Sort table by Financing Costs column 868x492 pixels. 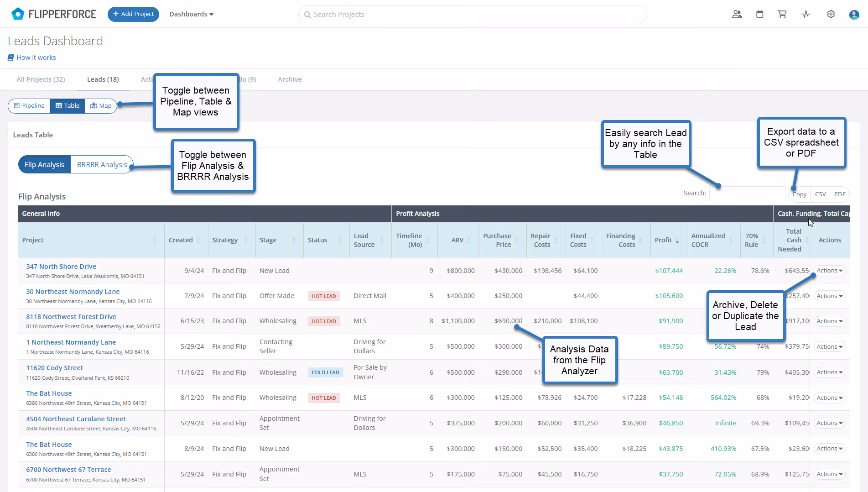(626, 240)
